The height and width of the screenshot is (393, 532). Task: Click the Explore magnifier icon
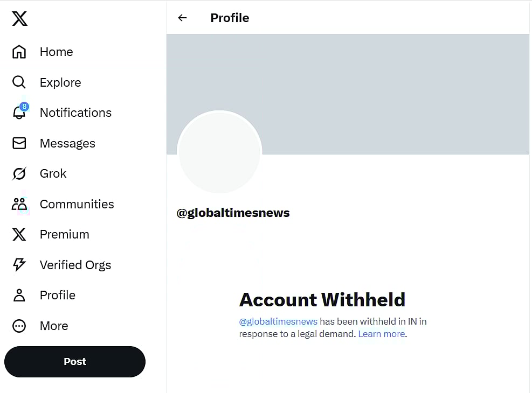tap(19, 82)
